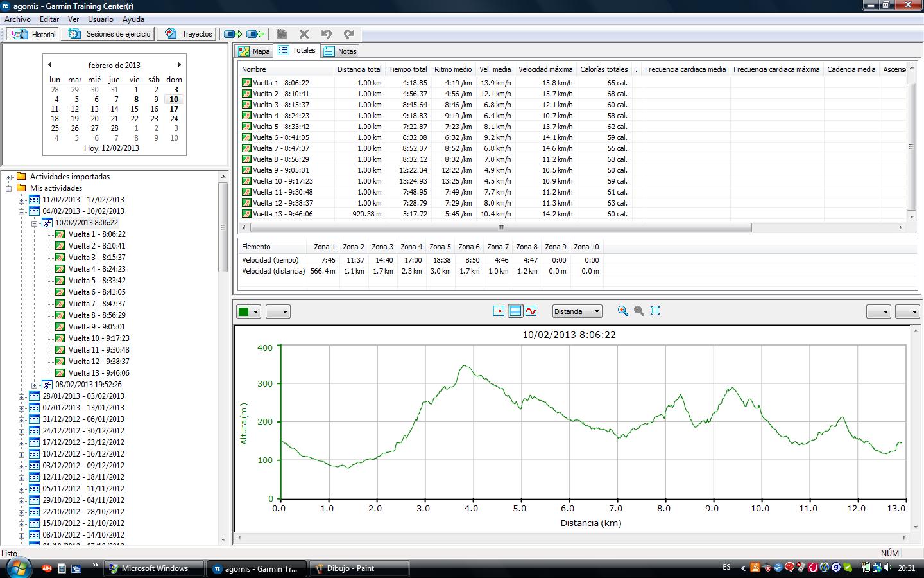Image resolution: width=924 pixels, height=578 pixels.
Task: Click the fit-to-window graph icon
Action: click(x=655, y=311)
